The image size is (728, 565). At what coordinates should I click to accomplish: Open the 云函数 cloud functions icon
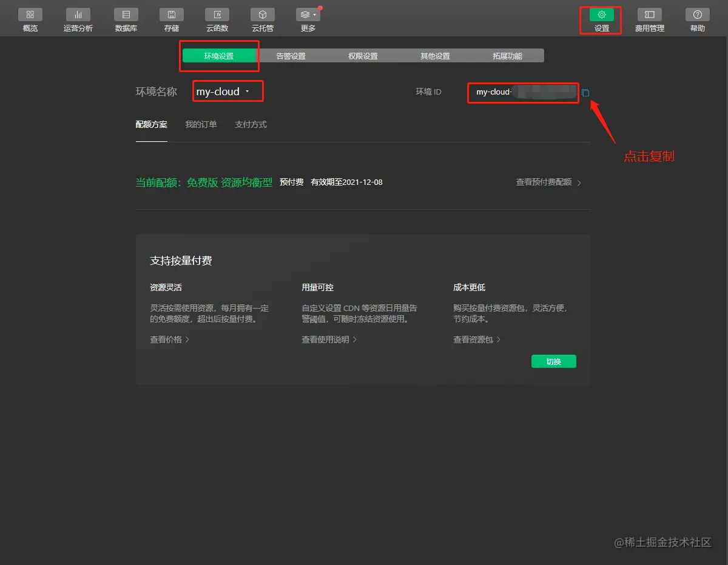click(217, 15)
